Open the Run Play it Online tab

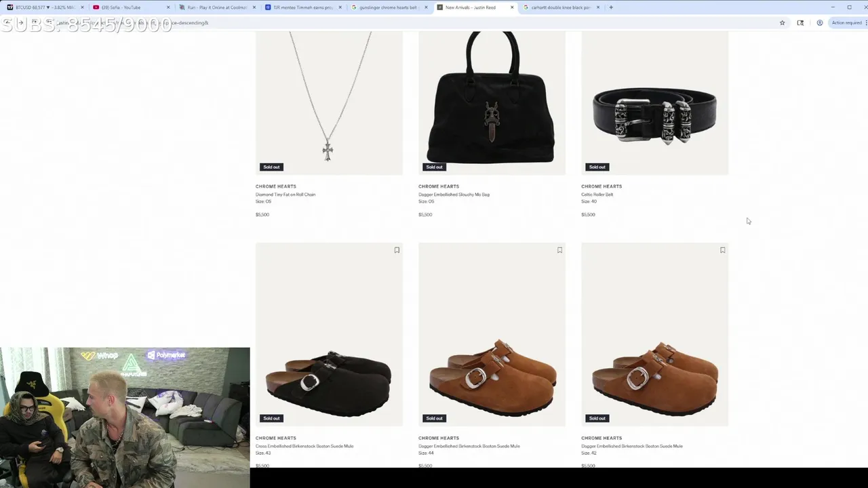(x=216, y=7)
